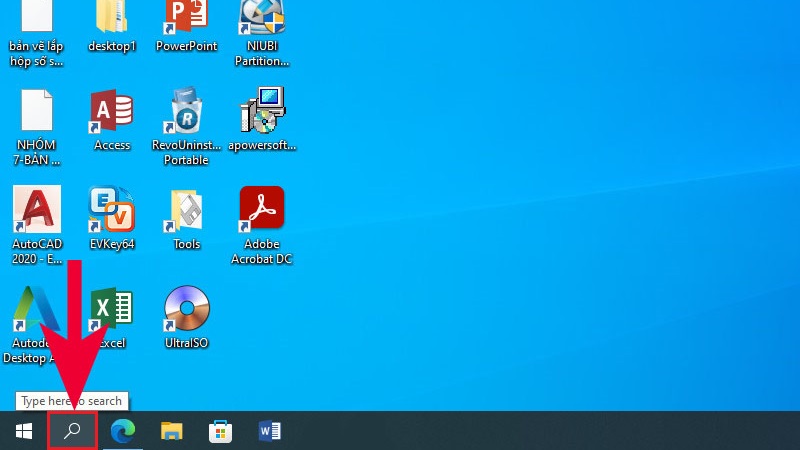Open File Explorer from the taskbar

tap(172, 431)
